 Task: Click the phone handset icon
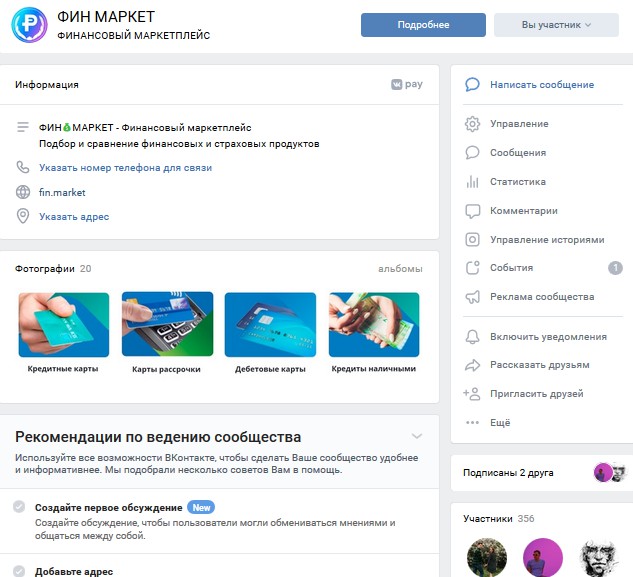[x=23, y=167]
